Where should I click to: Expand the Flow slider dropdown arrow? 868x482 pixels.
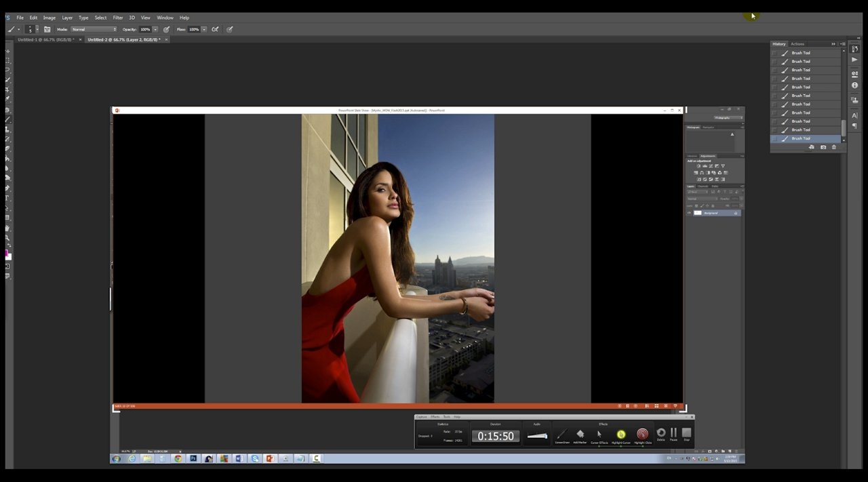pos(203,29)
